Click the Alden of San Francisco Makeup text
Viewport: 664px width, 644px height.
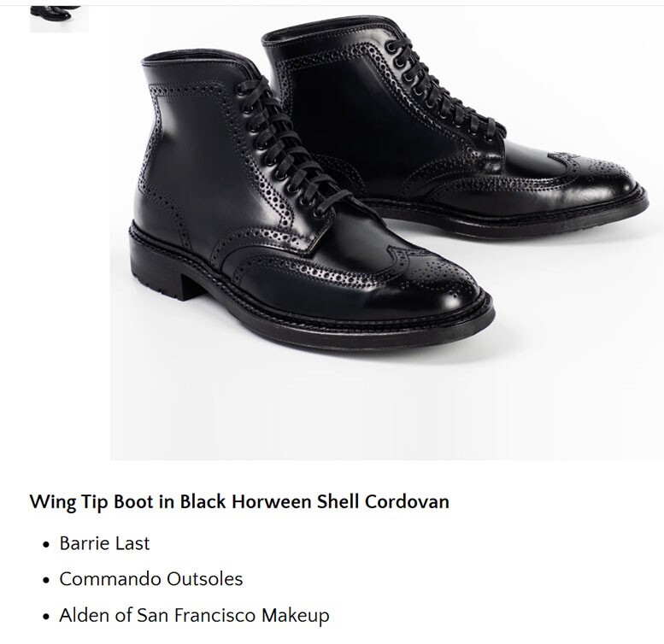coord(194,615)
